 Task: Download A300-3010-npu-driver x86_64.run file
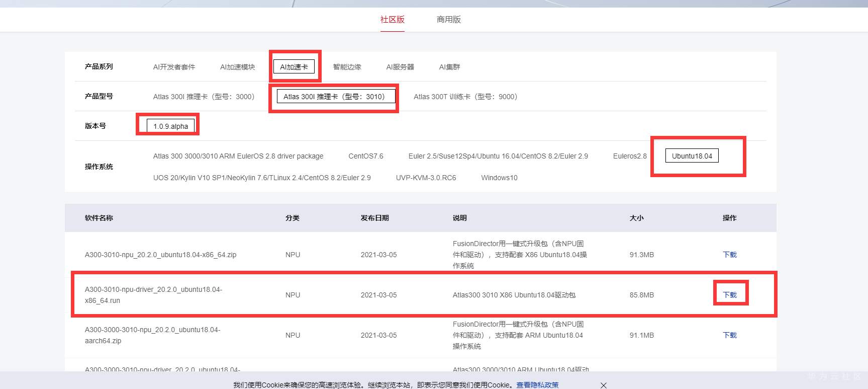pos(730,295)
